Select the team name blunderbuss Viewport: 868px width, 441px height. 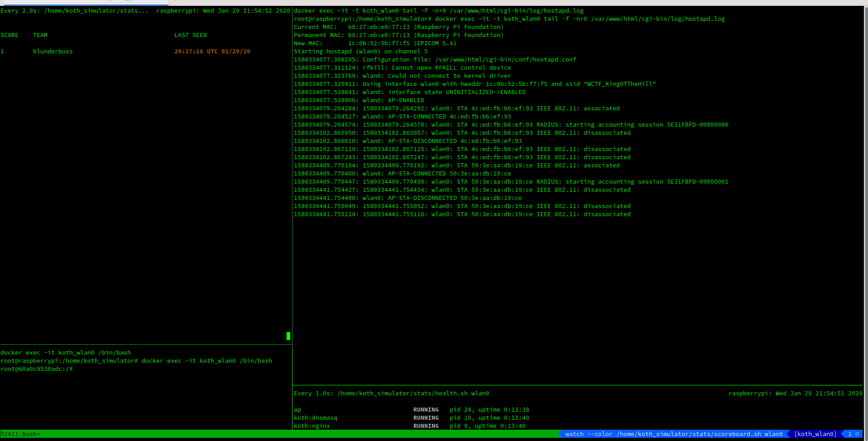click(x=53, y=52)
